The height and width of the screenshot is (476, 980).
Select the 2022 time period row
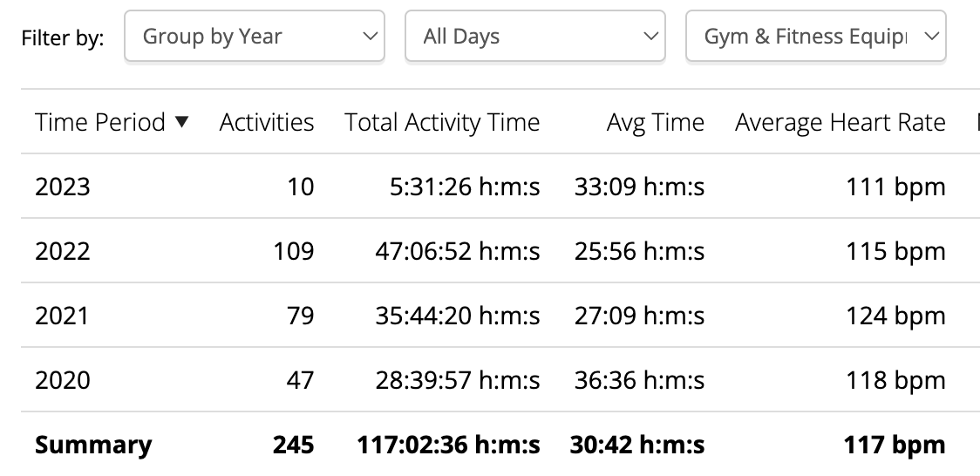click(x=63, y=251)
